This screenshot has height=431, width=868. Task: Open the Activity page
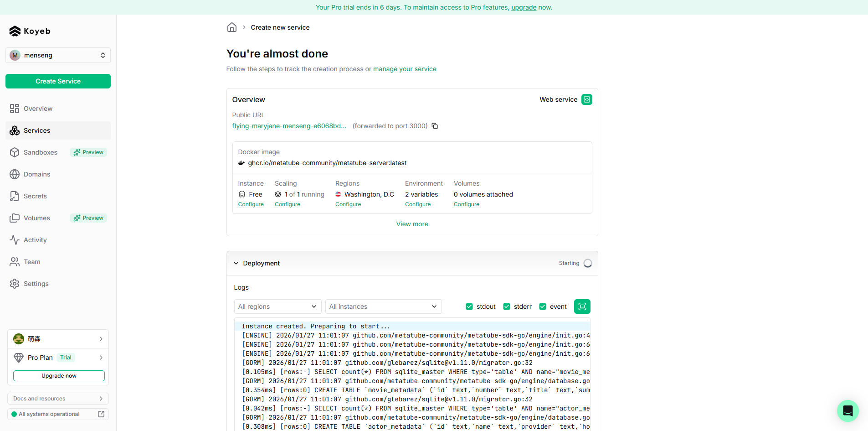click(x=35, y=239)
